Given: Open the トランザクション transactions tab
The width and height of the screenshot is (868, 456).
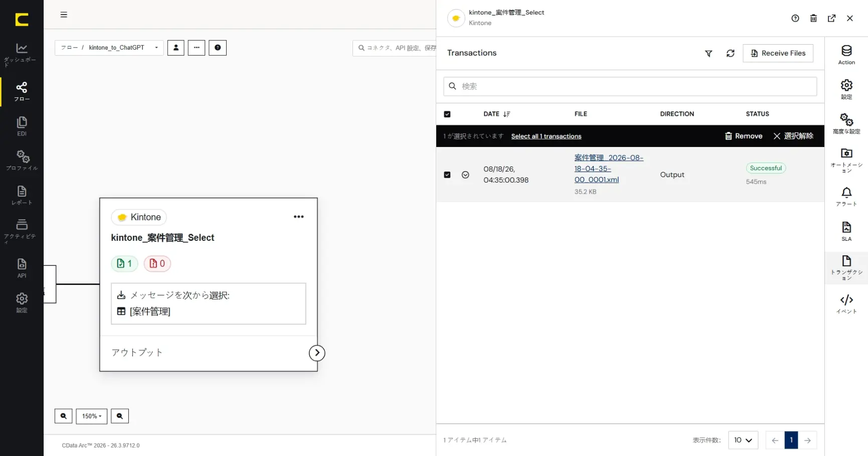Looking at the screenshot, I should [x=846, y=267].
